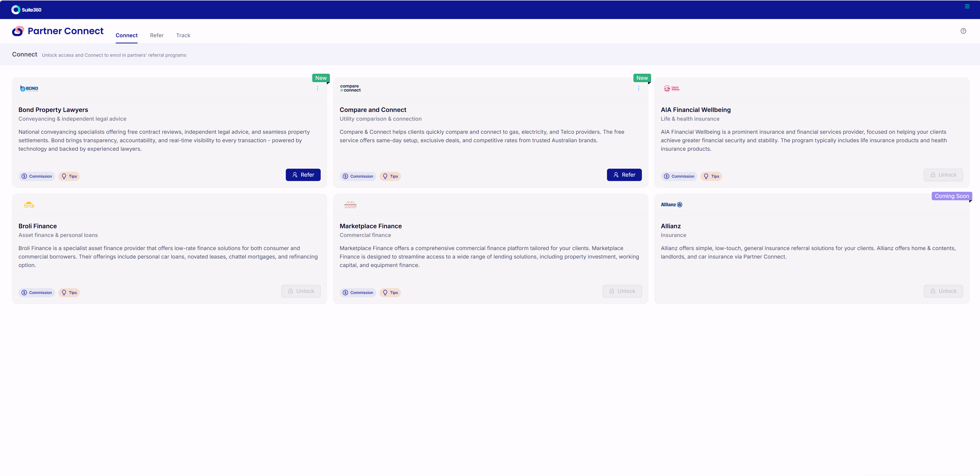Switch to the Connect tab

pyautogui.click(x=126, y=35)
